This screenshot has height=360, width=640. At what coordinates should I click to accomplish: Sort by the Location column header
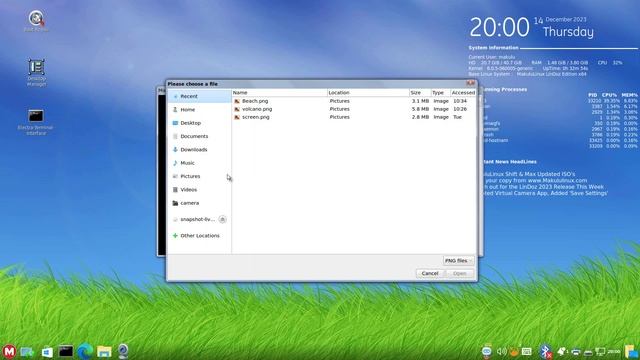[368, 93]
